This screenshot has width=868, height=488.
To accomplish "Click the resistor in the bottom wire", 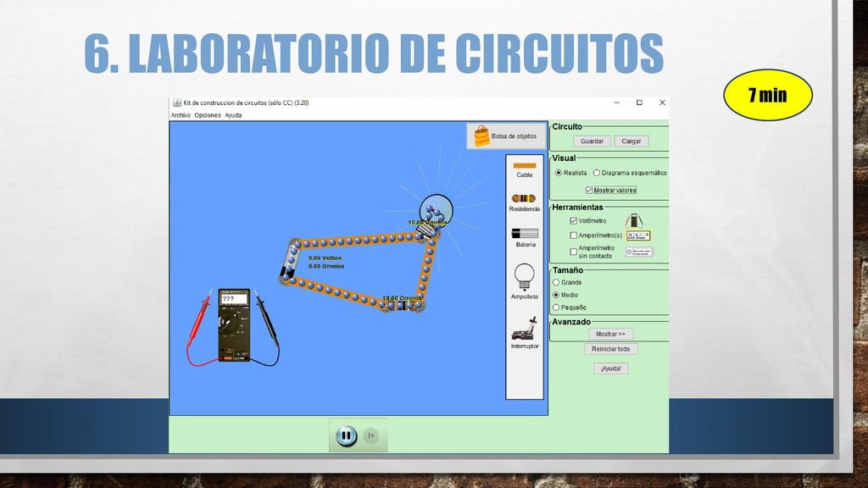I will (401, 305).
